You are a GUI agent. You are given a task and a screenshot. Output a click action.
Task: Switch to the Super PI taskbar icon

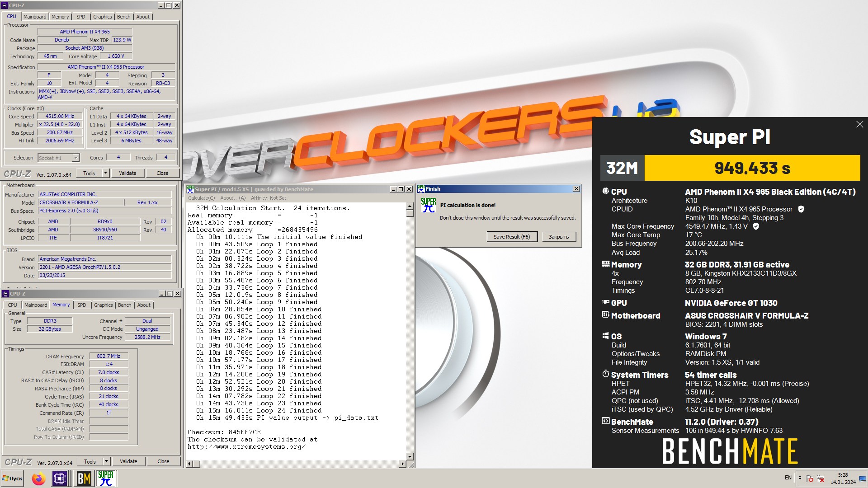(x=106, y=479)
